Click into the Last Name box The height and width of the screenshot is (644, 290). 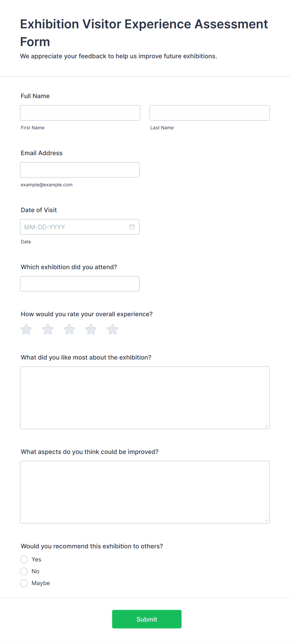click(x=210, y=113)
